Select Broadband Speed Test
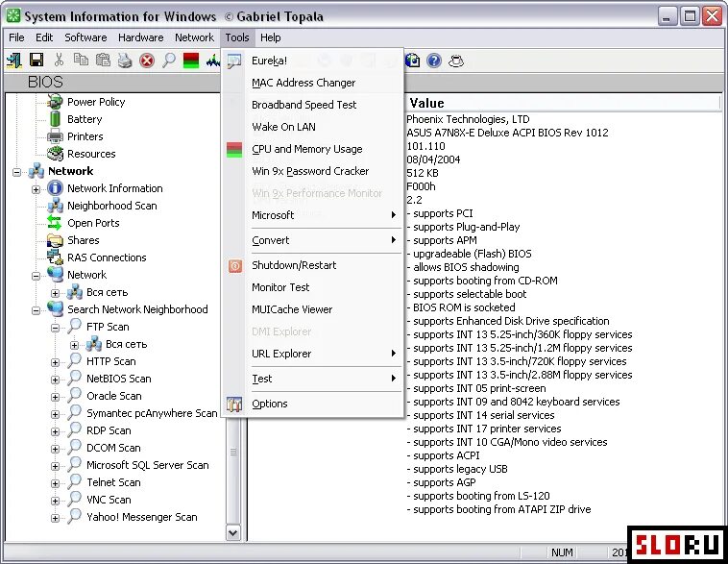728x564 pixels. [312, 105]
